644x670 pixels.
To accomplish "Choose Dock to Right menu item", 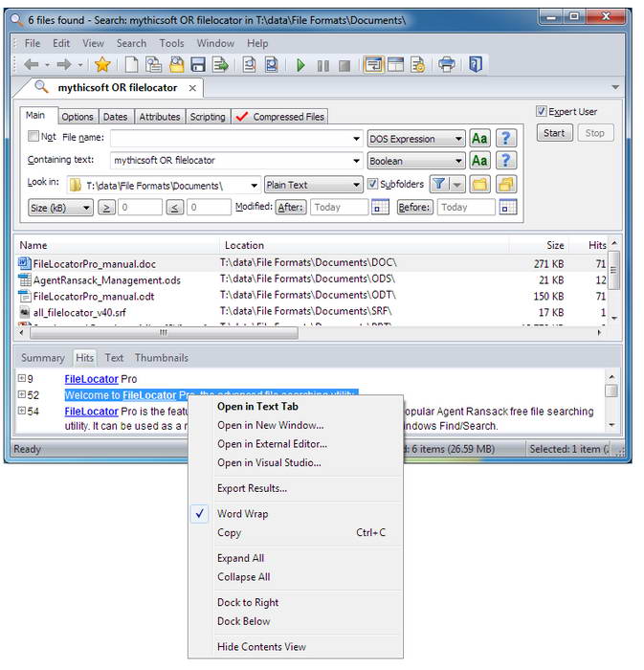I will pos(295,602).
